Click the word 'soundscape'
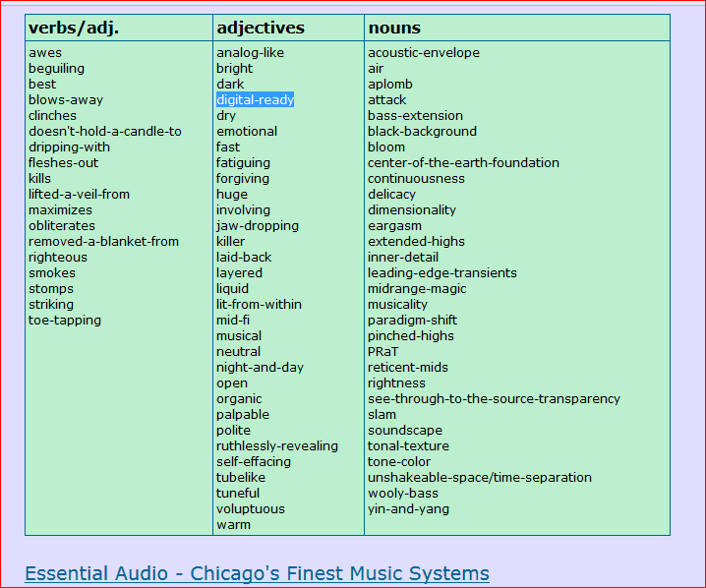 (x=405, y=431)
